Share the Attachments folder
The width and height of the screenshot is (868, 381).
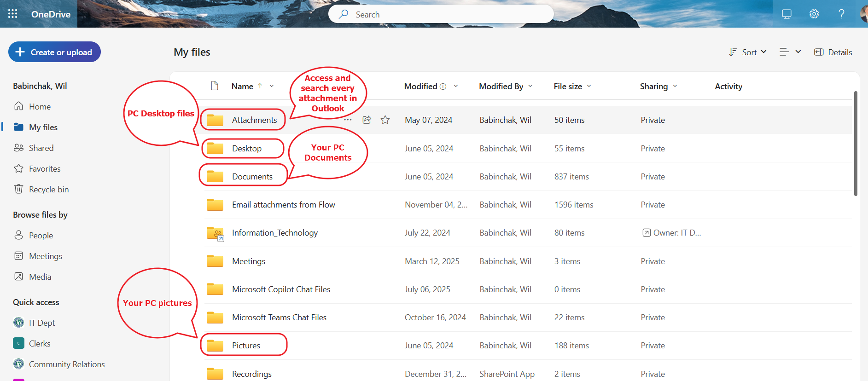[367, 120]
